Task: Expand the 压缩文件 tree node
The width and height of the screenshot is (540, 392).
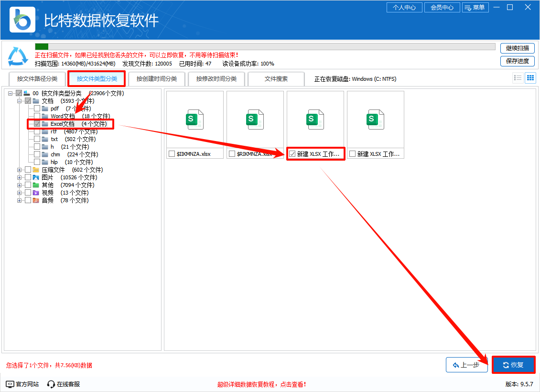Action: (x=19, y=170)
